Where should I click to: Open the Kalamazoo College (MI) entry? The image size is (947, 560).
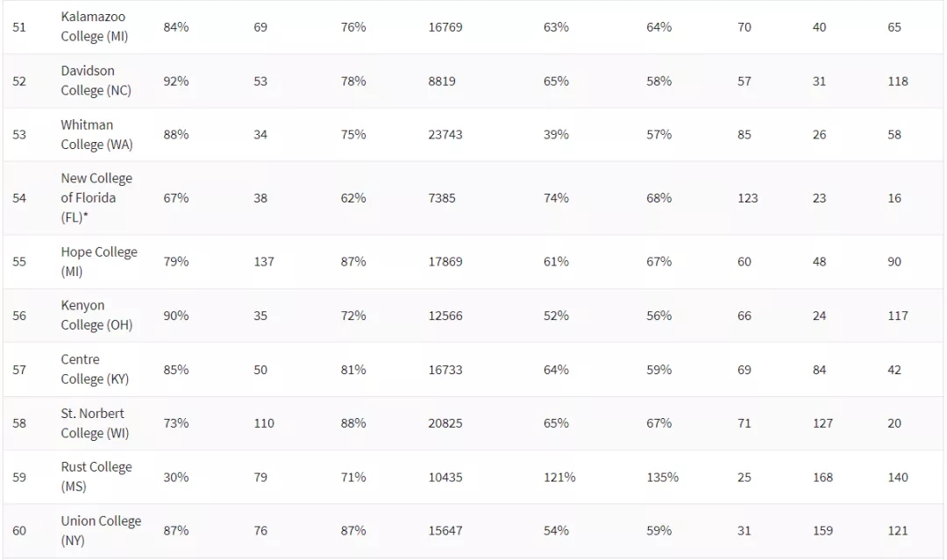tap(93, 27)
